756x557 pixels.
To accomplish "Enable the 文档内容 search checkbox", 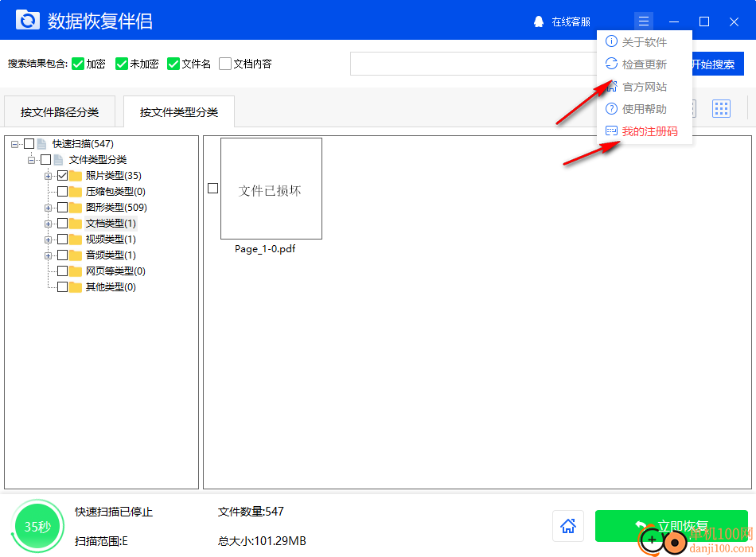I will coord(224,64).
